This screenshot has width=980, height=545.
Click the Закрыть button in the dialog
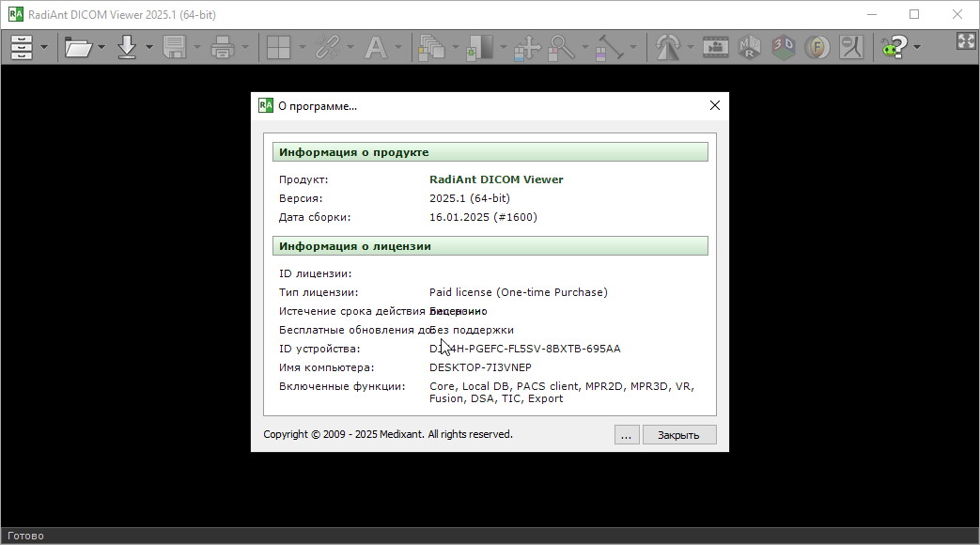click(x=679, y=435)
